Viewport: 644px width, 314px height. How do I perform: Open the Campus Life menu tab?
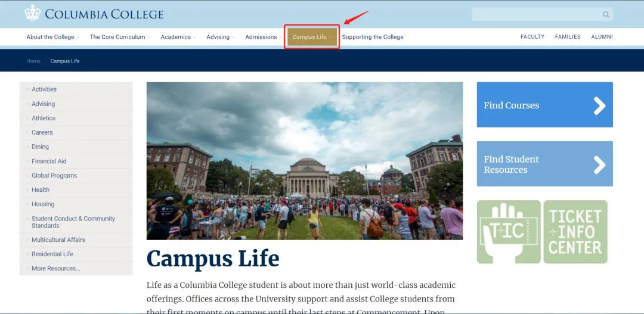click(x=312, y=37)
